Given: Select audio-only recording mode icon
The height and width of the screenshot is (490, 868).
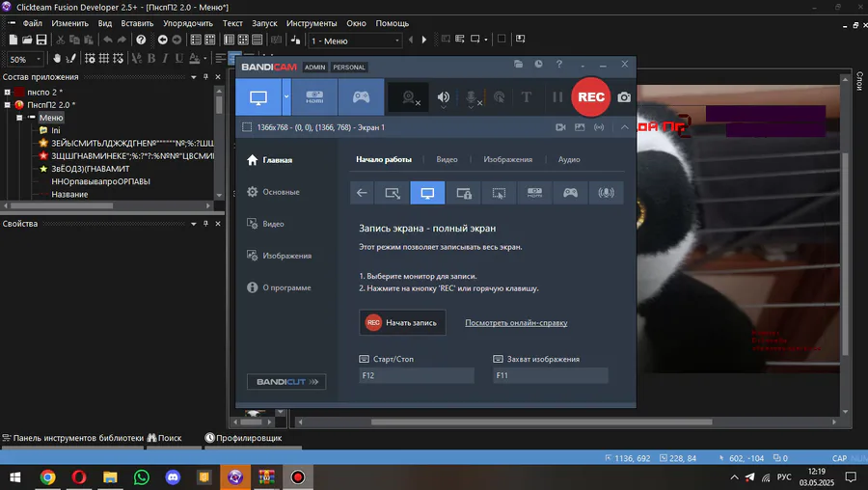Looking at the screenshot, I should click(x=607, y=193).
